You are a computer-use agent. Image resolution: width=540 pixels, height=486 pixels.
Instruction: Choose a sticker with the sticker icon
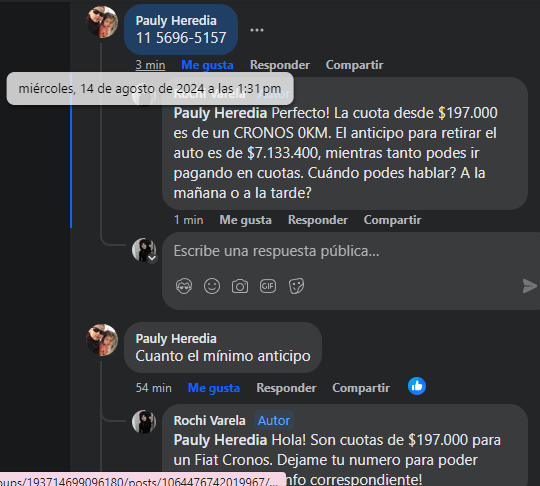(x=296, y=286)
